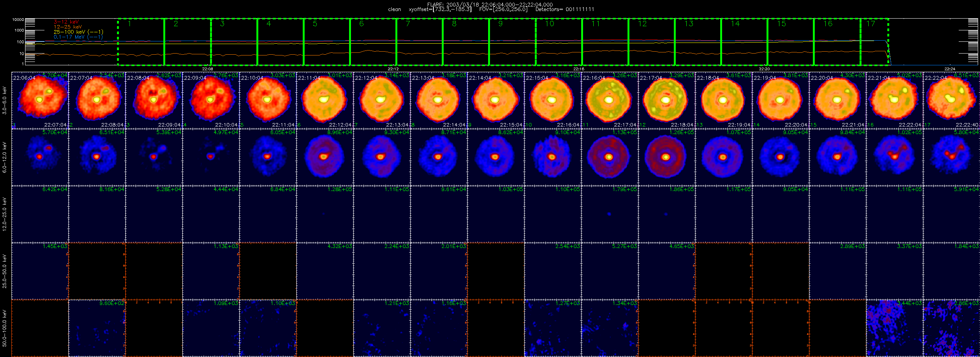Select time interval 14 in the lightcurve
Image resolution: width=980 pixels, height=357 pixels.
pyautogui.click(x=744, y=42)
